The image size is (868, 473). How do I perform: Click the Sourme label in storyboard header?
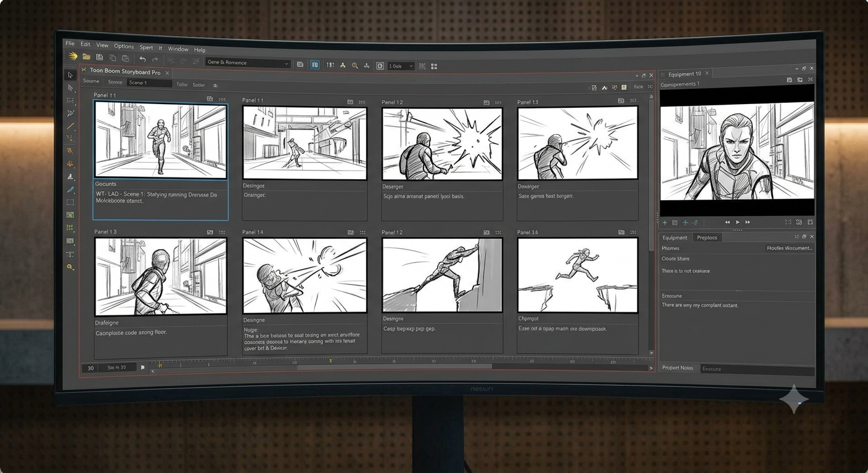(91, 81)
